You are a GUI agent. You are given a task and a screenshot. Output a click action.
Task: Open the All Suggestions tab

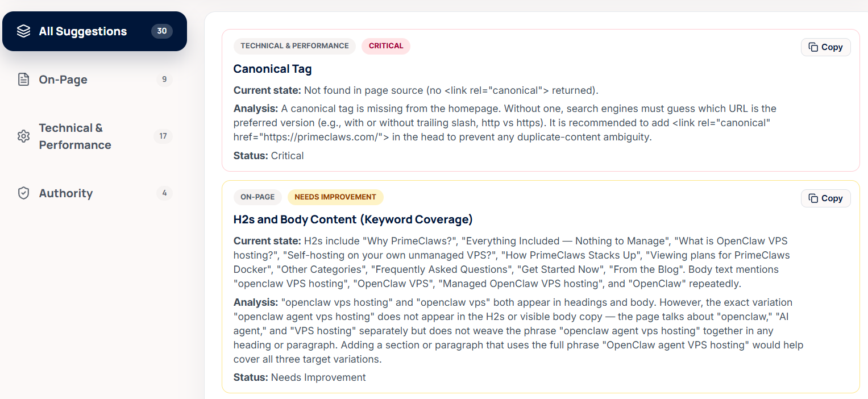pos(94,31)
